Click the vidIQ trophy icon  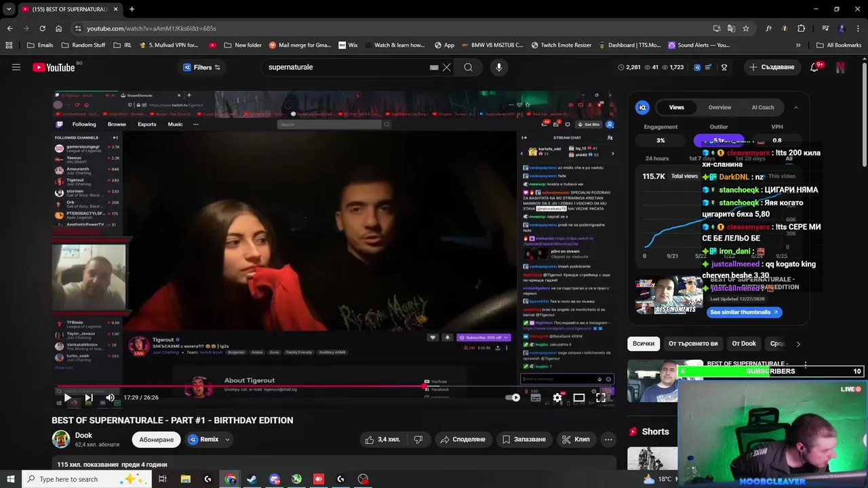pyautogui.click(x=724, y=67)
